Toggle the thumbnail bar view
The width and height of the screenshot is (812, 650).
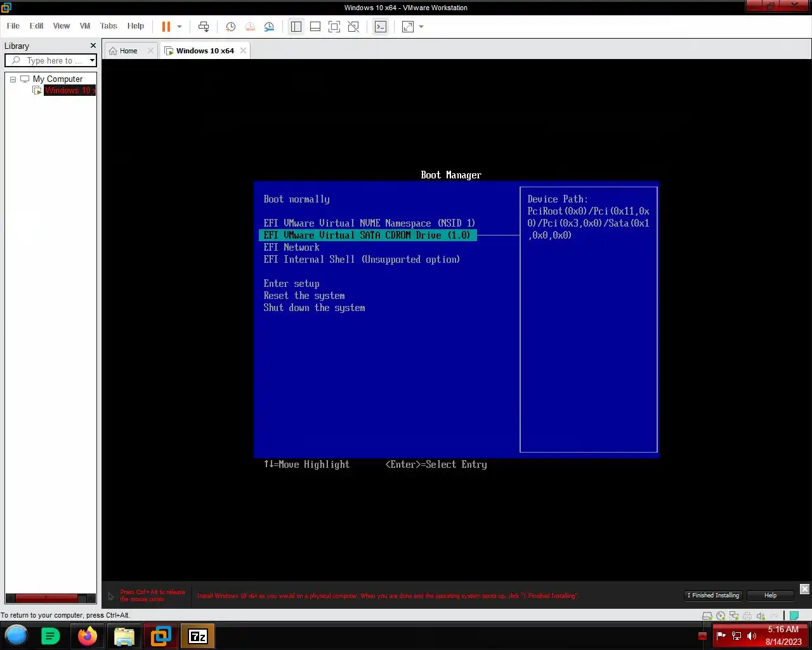(315, 27)
